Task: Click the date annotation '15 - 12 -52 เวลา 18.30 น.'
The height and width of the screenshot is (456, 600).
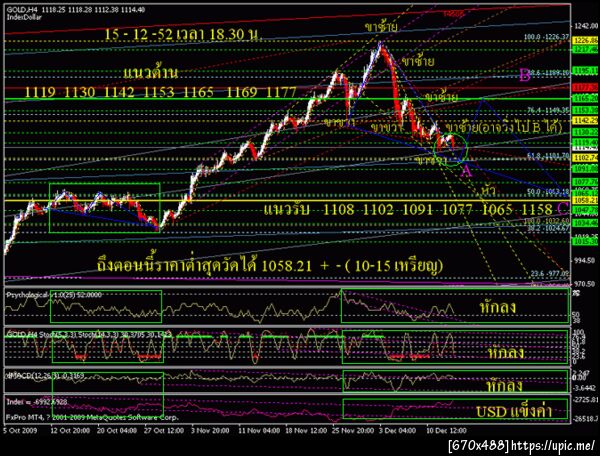Action: (183, 34)
